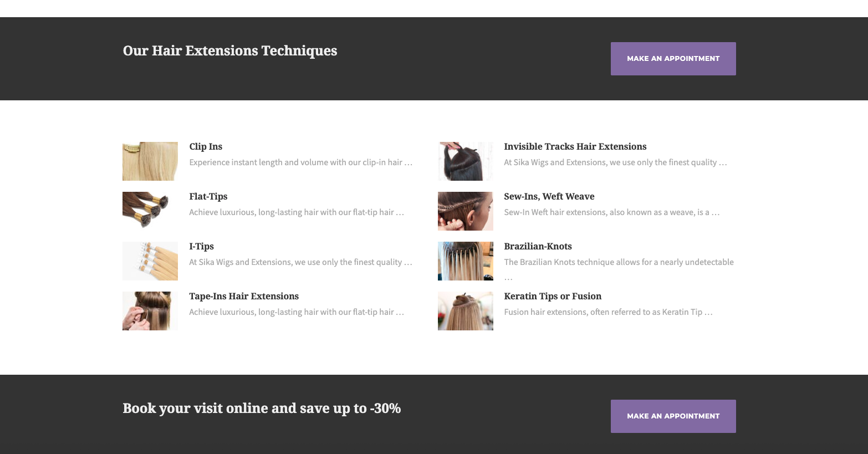Image resolution: width=868 pixels, height=454 pixels.
Task: Open the Keratin Tips or Fusion thumbnail
Action: pos(465,311)
